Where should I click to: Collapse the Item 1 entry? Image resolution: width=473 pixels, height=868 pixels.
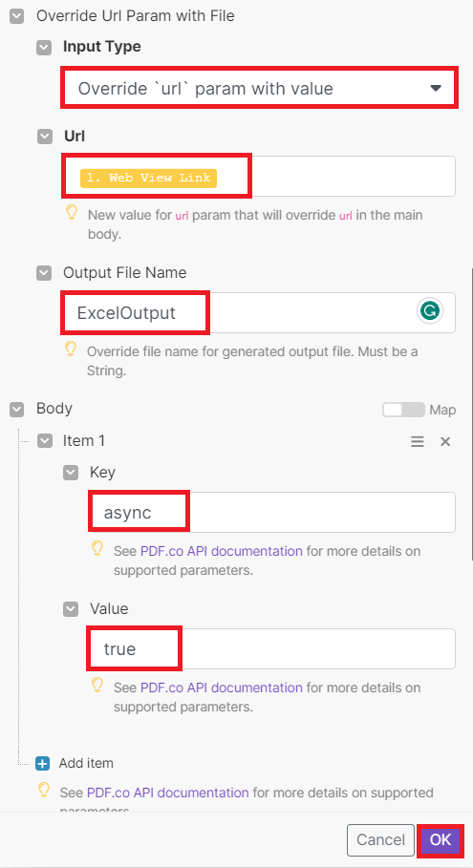pos(44,441)
